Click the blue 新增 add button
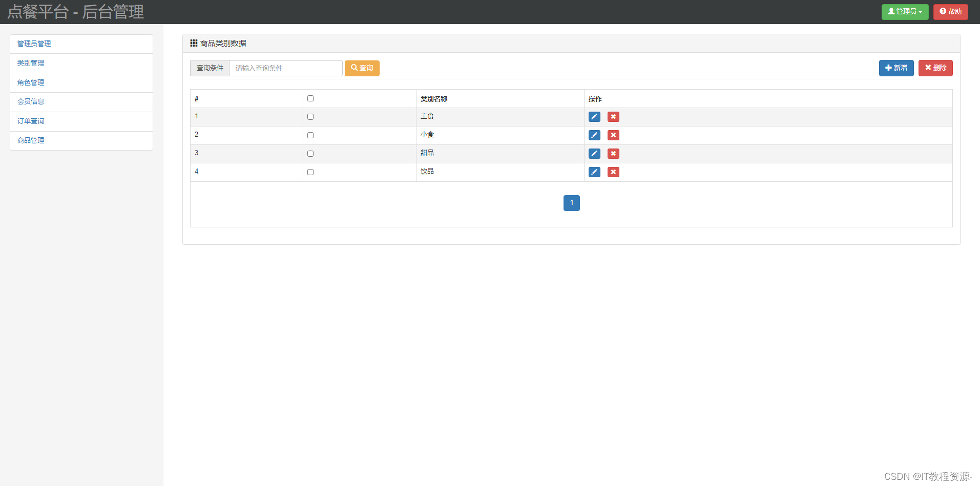980x486 pixels. (896, 68)
